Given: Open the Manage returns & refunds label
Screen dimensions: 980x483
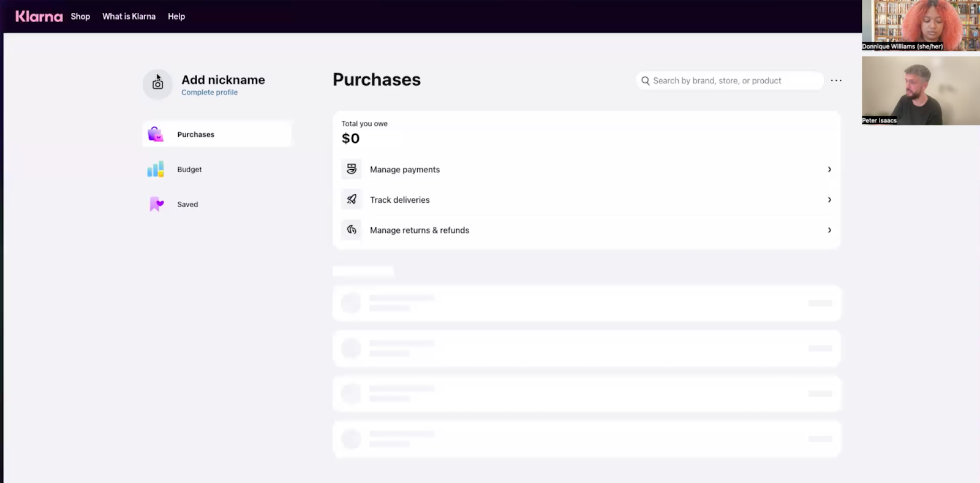Looking at the screenshot, I should pyautogui.click(x=420, y=230).
